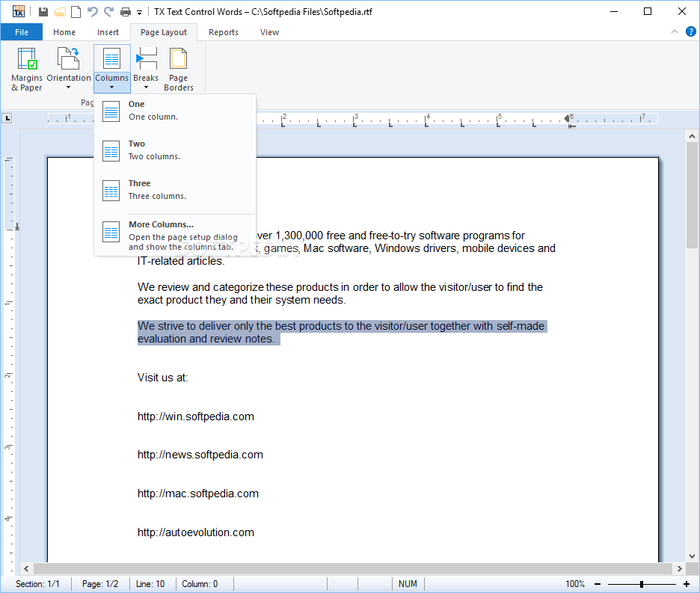Click the 100% zoom level
The image size is (700, 593).
click(575, 584)
